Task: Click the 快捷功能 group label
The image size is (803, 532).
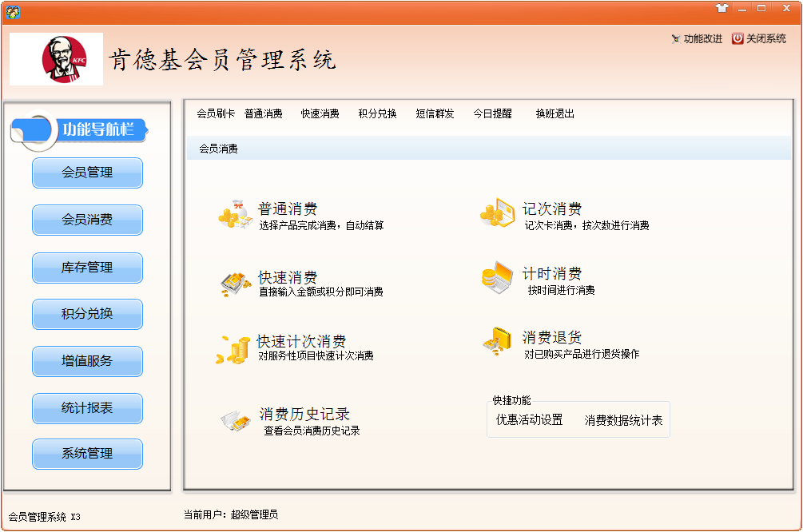Action: coord(511,400)
